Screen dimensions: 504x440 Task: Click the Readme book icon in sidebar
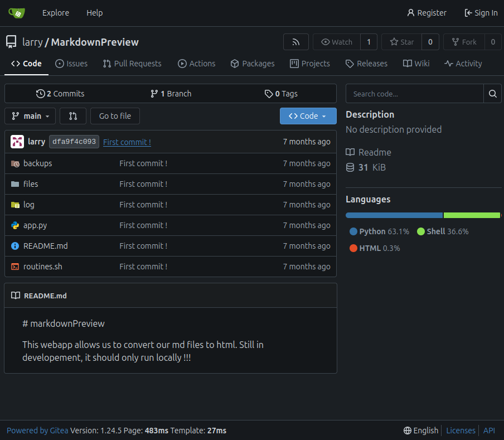pyautogui.click(x=350, y=152)
